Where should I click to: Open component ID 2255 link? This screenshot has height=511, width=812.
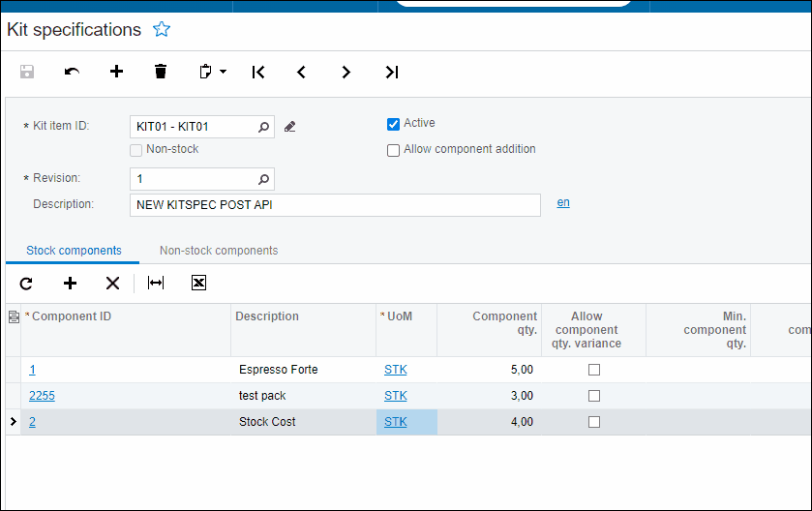click(42, 395)
